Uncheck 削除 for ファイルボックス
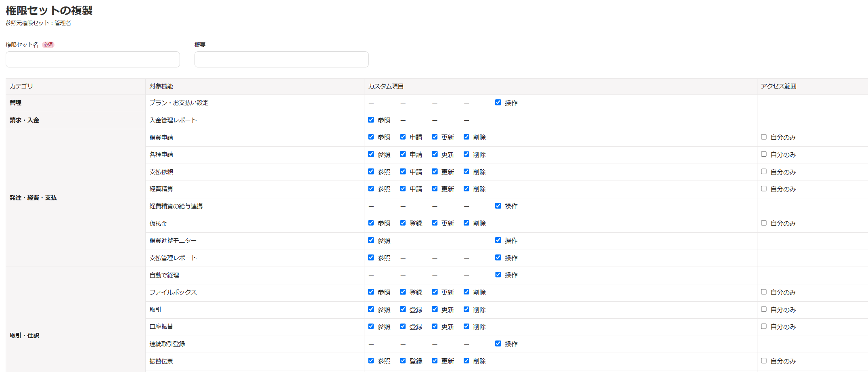 [466, 292]
